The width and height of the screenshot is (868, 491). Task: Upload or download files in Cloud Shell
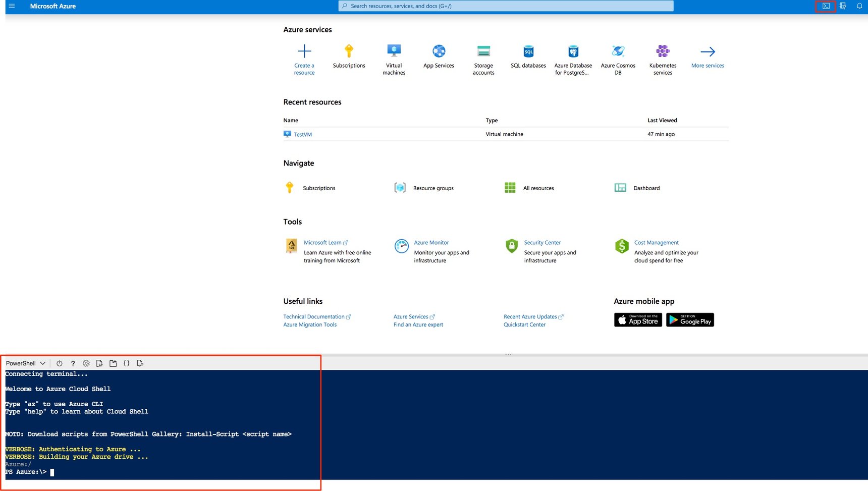99,363
